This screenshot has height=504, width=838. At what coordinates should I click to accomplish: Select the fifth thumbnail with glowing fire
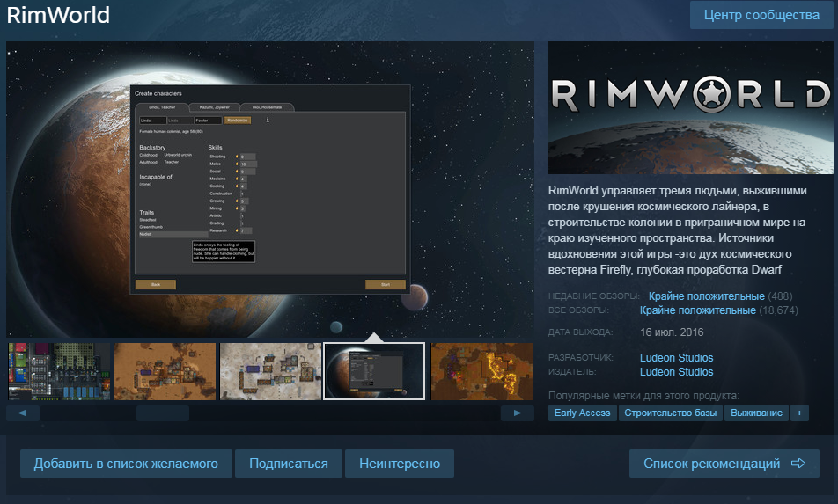482,371
